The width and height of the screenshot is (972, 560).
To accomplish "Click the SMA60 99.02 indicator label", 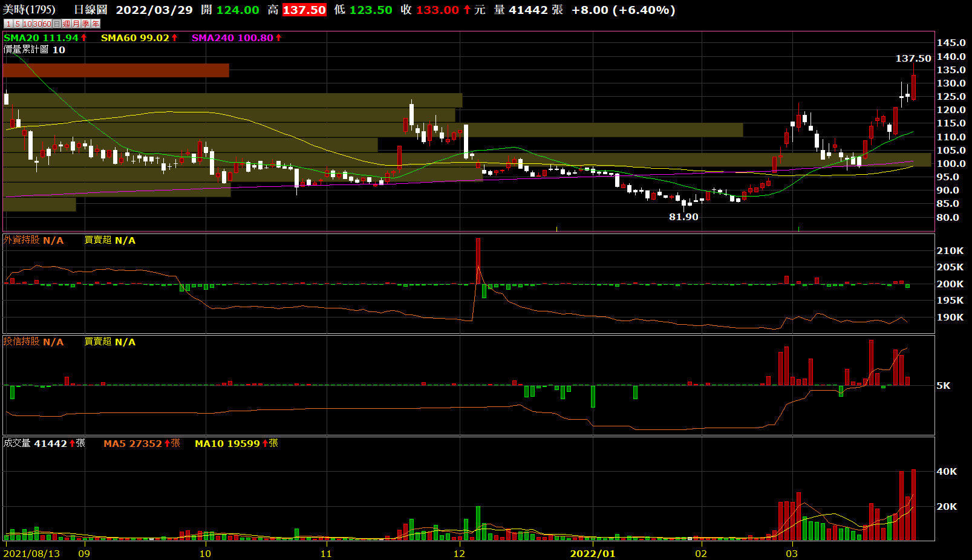I will coord(135,37).
